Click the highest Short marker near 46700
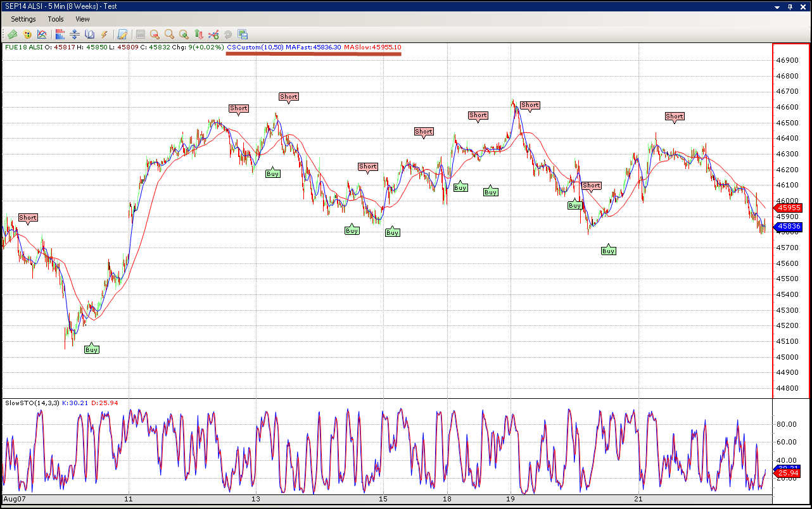This screenshot has height=509, width=812. pyautogui.click(x=289, y=97)
